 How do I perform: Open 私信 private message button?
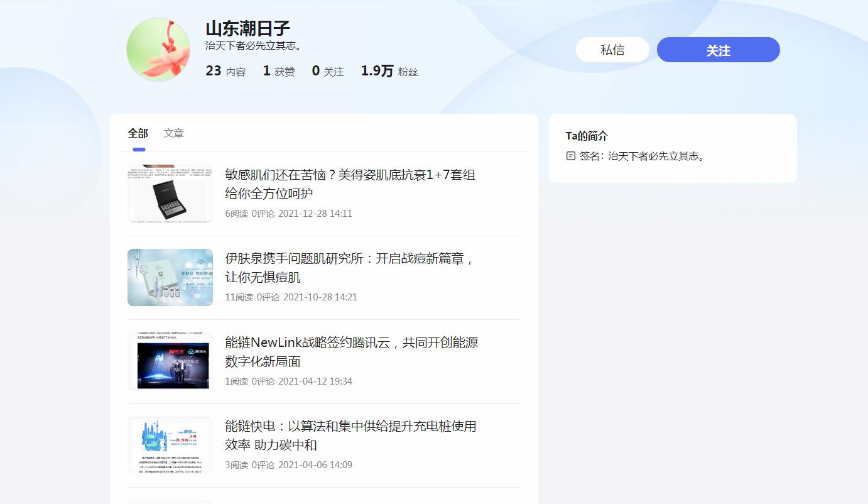click(612, 50)
